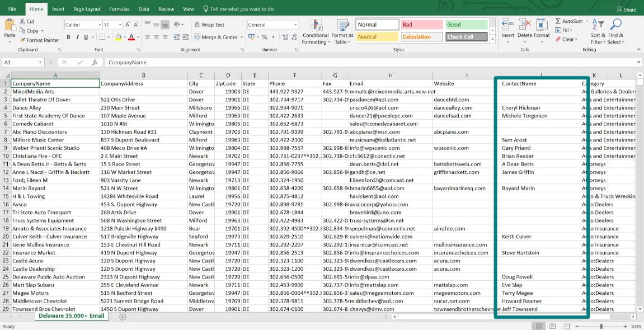Switch to the Data tab
The width and height of the screenshot is (644, 330).
(x=144, y=9)
